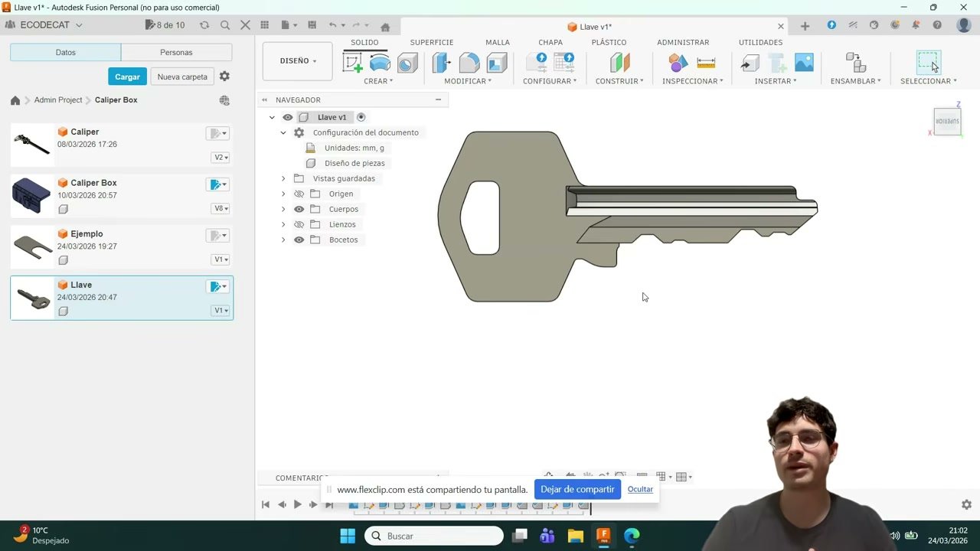Open the Caliper design thumbnail

click(32, 145)
